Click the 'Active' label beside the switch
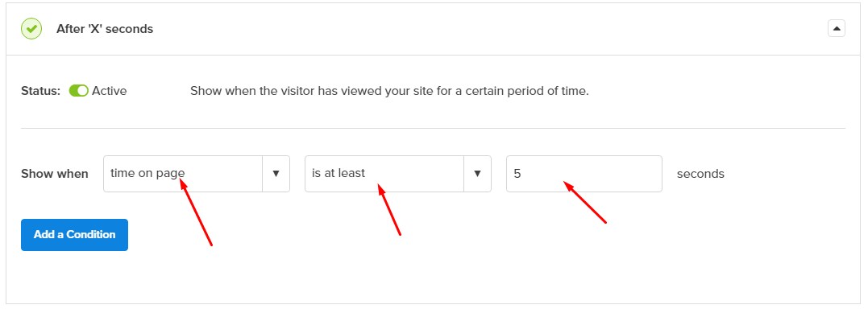868x309 pixels. tap(109, 91)
